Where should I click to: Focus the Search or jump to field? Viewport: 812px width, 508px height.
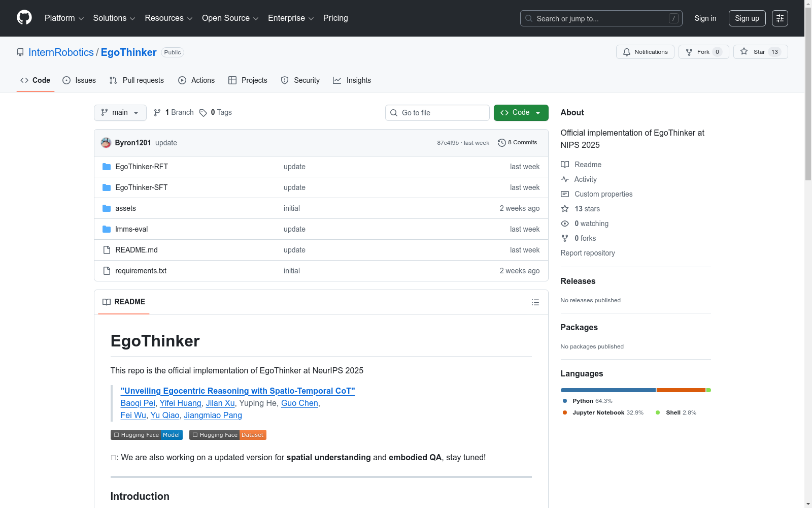pyautogui.click(x=601, y=18)
